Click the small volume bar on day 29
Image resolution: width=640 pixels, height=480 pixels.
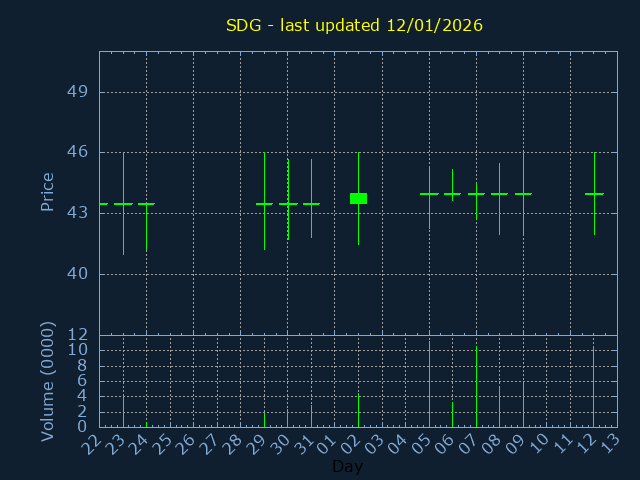[264, 419]
